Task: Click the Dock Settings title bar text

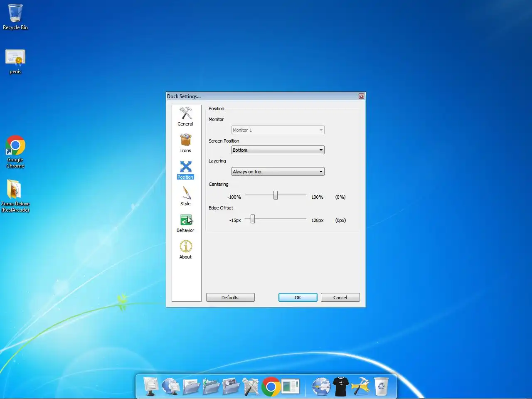Action: (x=184, y=96)
